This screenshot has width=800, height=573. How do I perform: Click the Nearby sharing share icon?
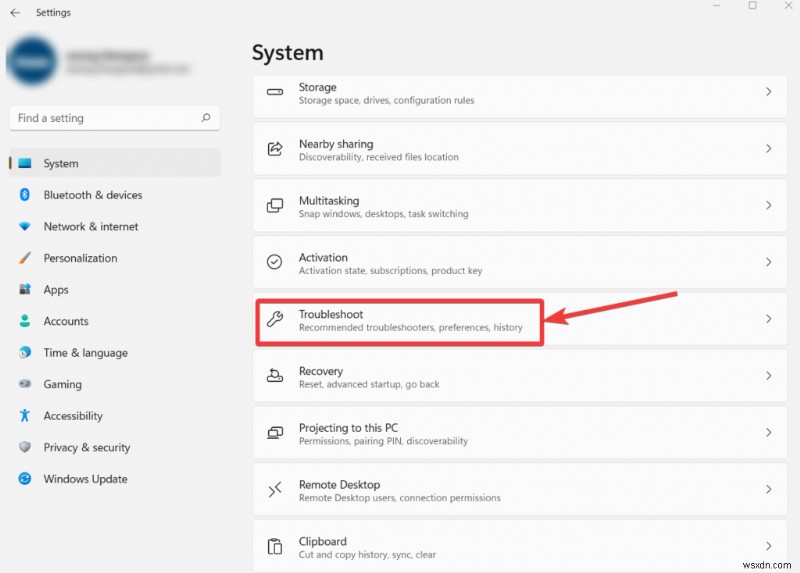(x=275, y=148)
